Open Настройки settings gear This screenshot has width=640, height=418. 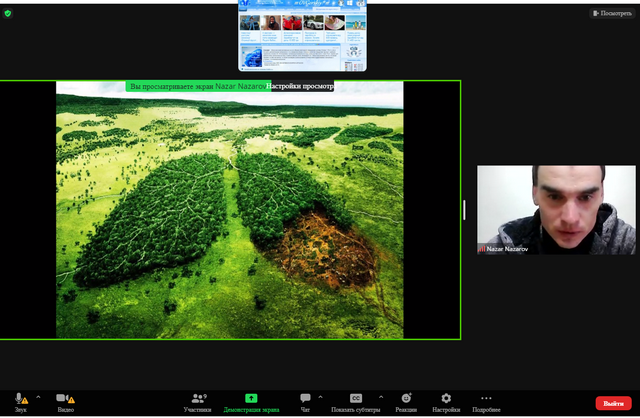pyautogui.click(x=446, y=399)
